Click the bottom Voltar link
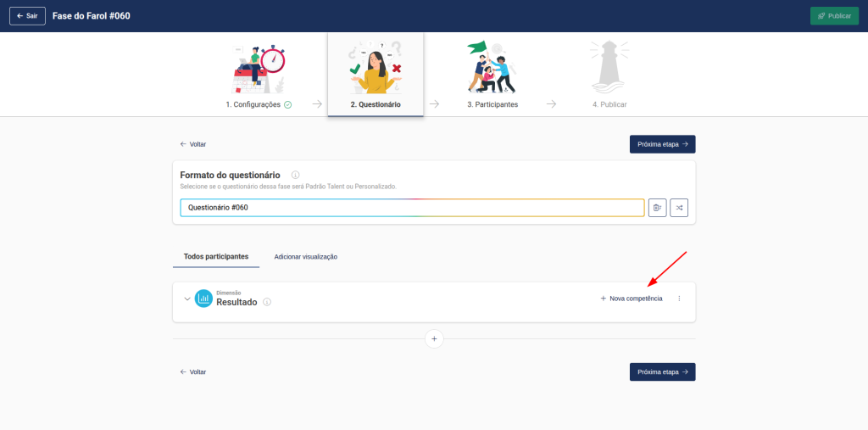The image size is (868, 430). coord(192,371)
